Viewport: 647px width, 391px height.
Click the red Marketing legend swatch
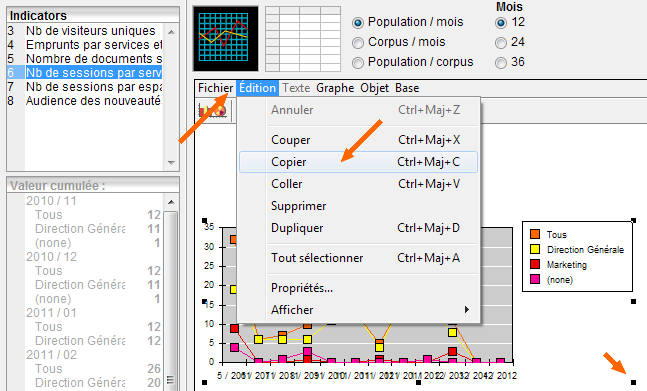pos(535,264)
